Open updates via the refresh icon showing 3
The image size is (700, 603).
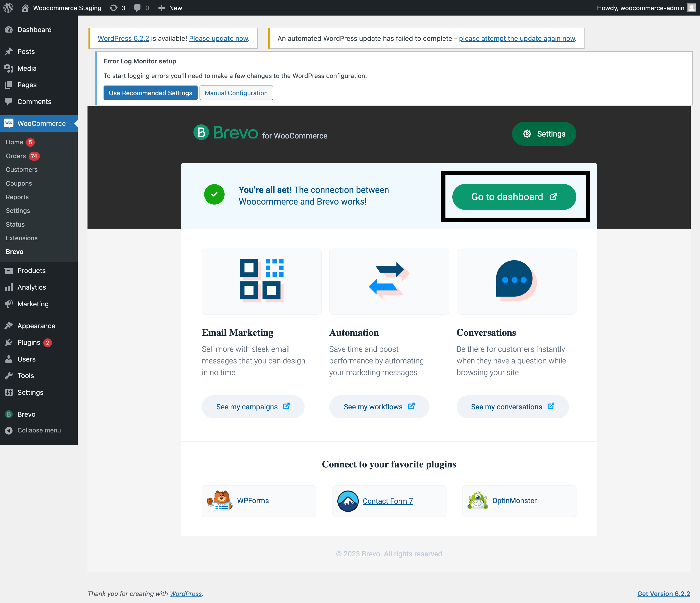pyautogui.click(x=114, y=8)
